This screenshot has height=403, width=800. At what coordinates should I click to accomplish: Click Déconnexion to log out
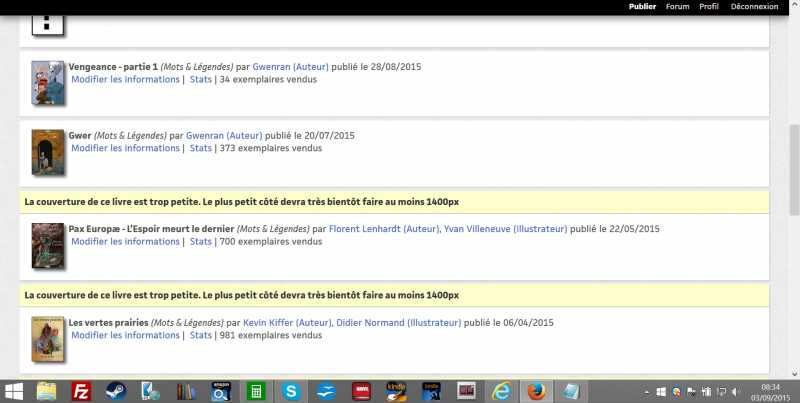pos(754,6)
